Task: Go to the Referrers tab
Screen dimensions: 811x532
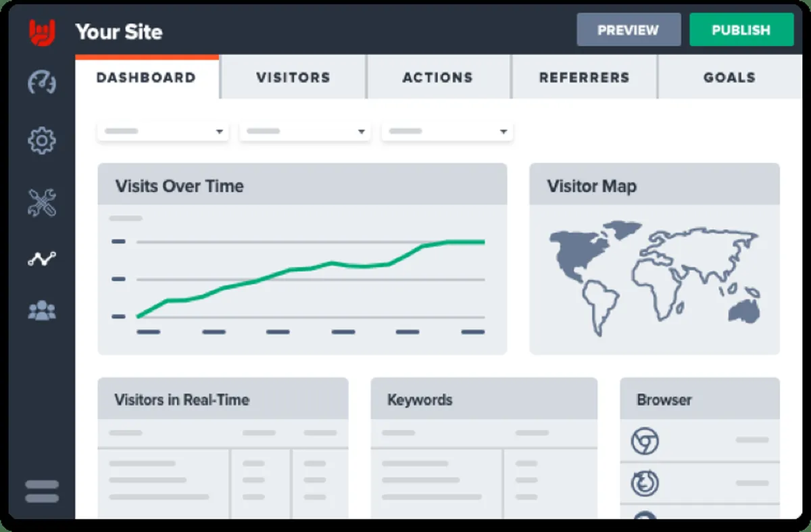Action: point(584,77)
